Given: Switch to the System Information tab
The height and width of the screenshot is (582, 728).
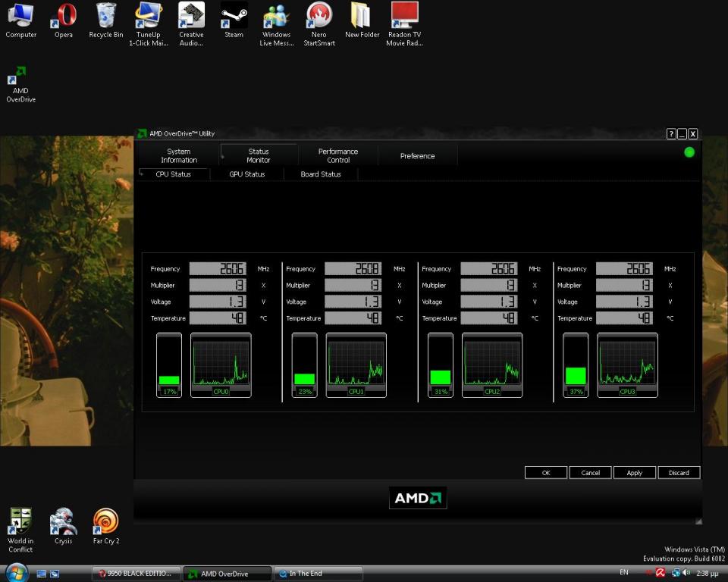Looking at the screenshot, I should (x=179, y=155).
